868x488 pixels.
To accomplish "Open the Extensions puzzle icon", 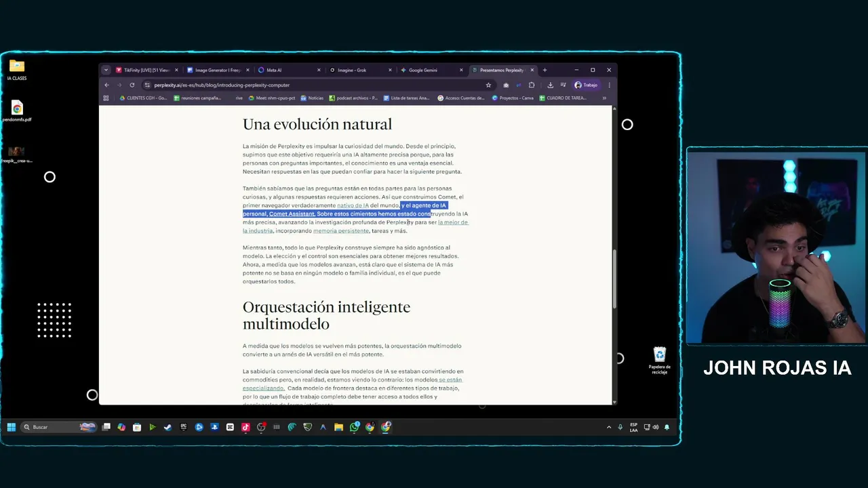I will (x=532, y=85).
